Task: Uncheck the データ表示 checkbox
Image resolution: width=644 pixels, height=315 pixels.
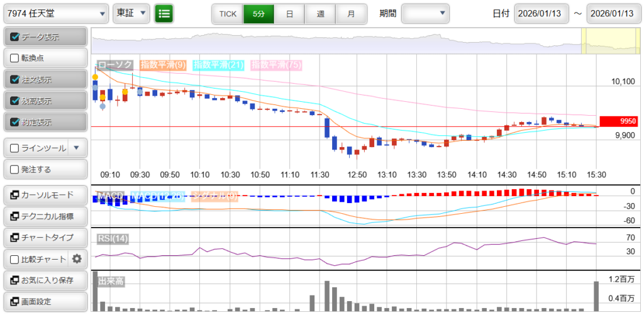Action: (15, 37)
